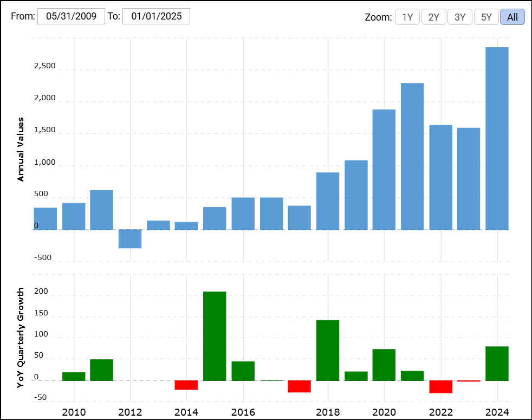The width and height of the screenshot is (532, 420).
Task: Click the blue bar near 2019
Action: (x=355, y=192)
